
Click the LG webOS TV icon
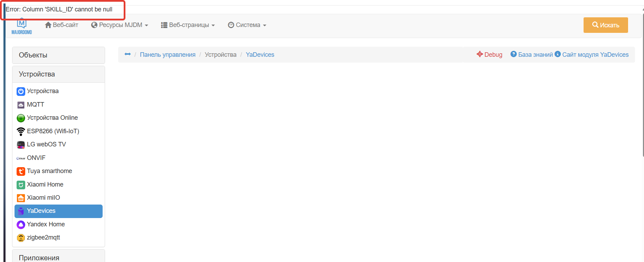(21, 145)
